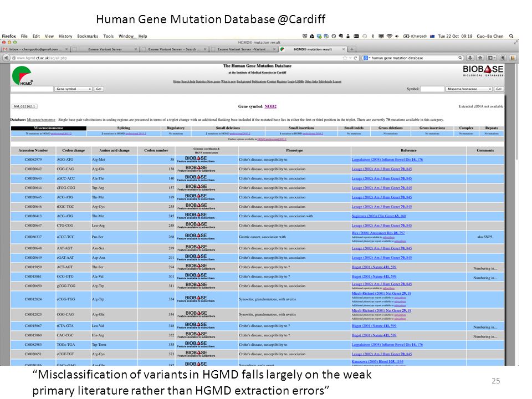Viewport: 532px width, 399px height.
Task: Click the magnifier in the search bar
Action: [x=460, y=58]
